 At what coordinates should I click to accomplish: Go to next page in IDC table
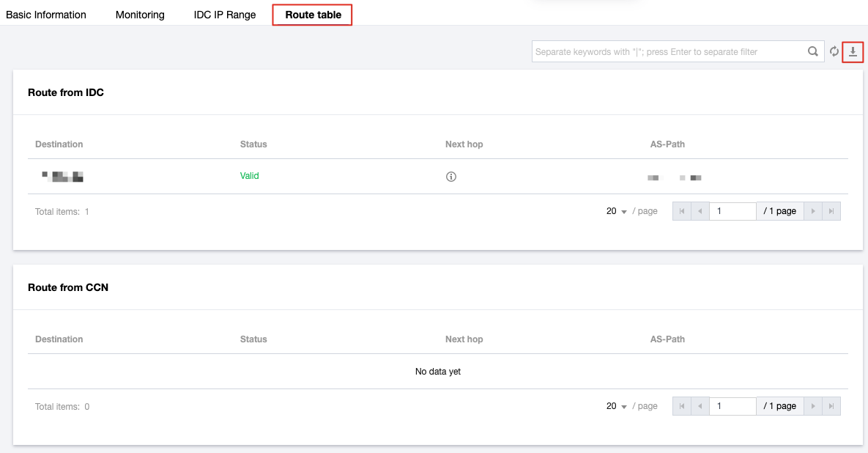(x=812, y=211)
